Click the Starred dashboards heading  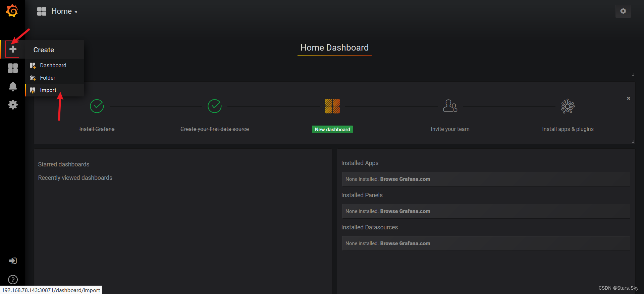coord(64,164)
